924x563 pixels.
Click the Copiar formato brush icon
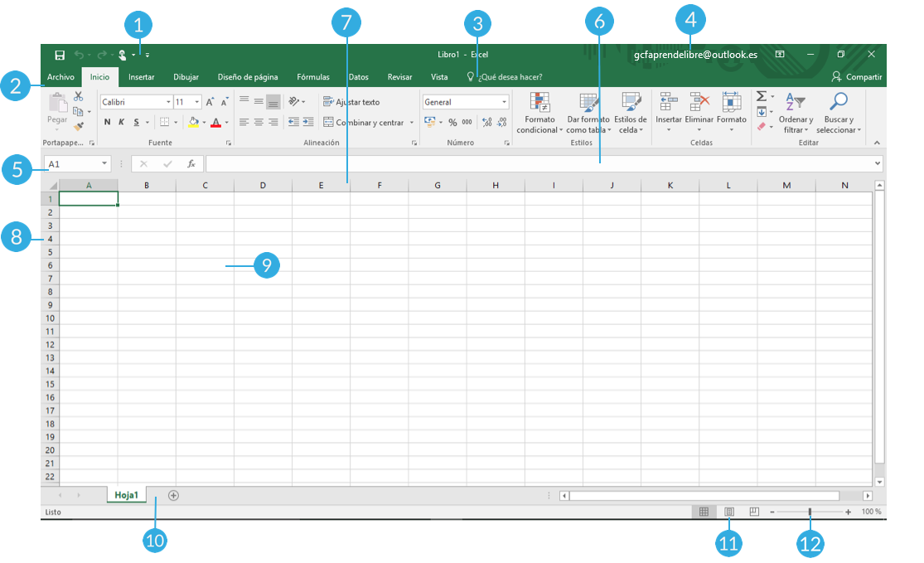(x=80, y=127)
